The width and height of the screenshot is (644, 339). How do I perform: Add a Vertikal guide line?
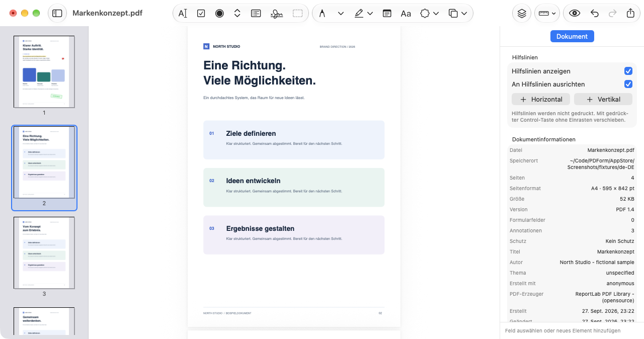603,99
